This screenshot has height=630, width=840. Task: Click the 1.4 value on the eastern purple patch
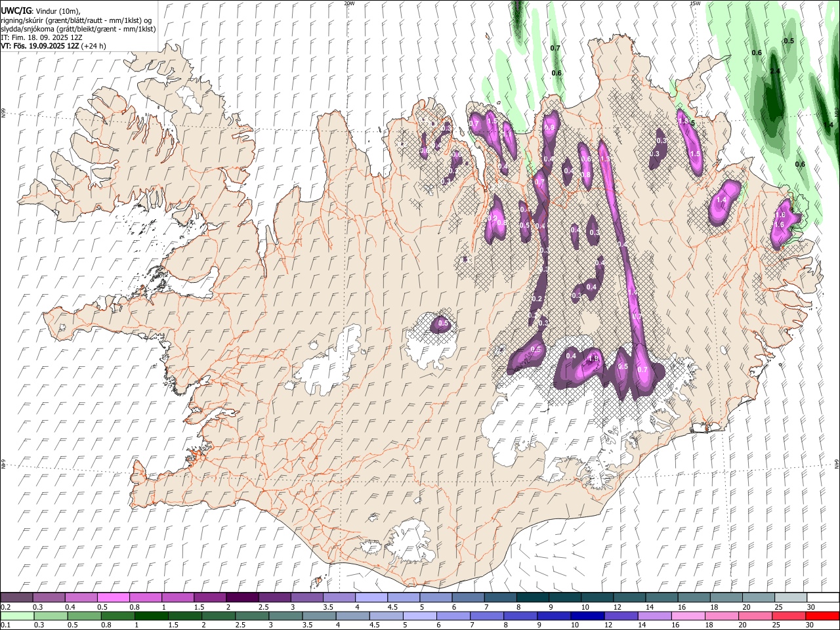[721, 200]
